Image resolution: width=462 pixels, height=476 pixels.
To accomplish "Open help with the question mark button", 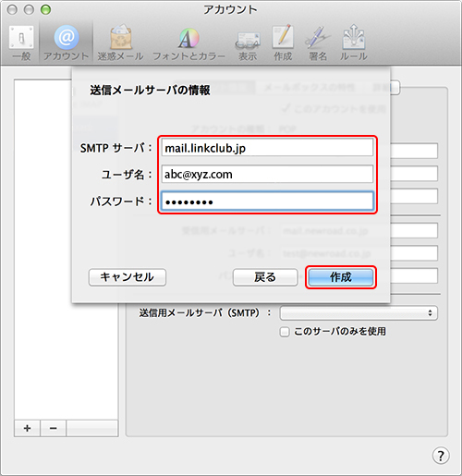I will pos(441,456).
